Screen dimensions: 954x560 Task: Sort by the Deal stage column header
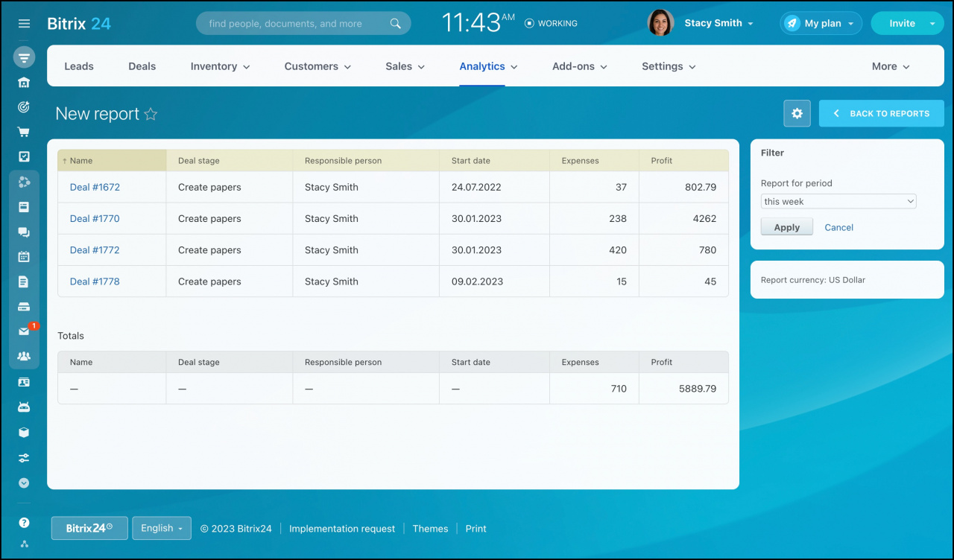pos(230,160)
